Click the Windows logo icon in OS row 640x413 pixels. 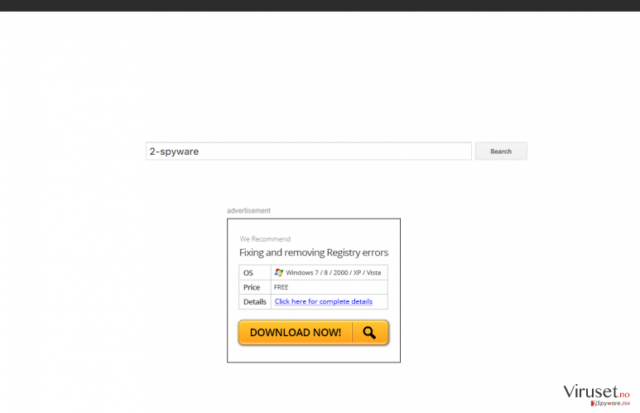click(279, 273)
